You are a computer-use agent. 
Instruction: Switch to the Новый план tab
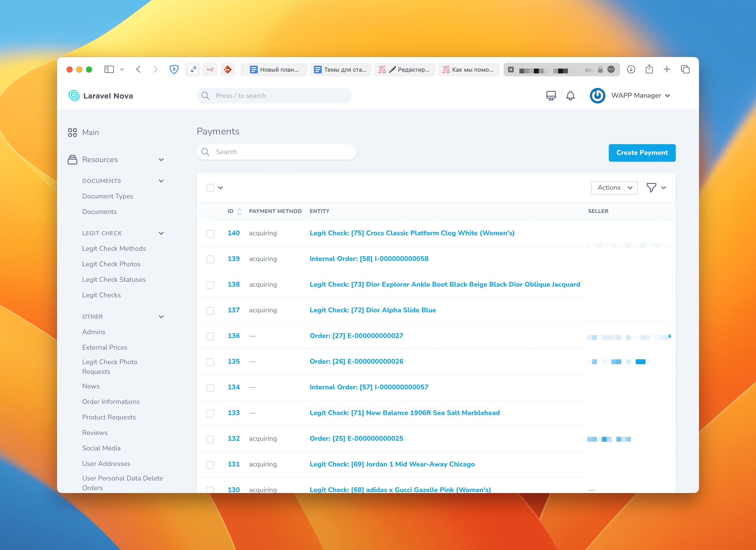[276, 69]
